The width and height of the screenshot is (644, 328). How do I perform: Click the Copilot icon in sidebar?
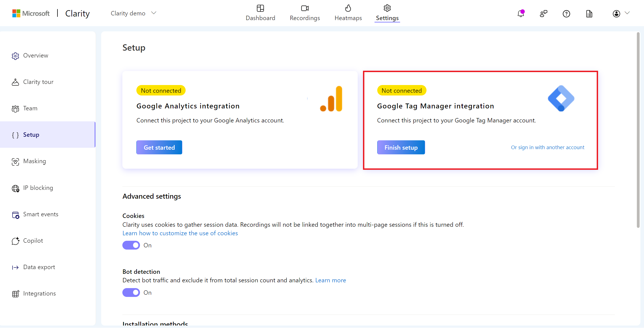coord(15,241)
